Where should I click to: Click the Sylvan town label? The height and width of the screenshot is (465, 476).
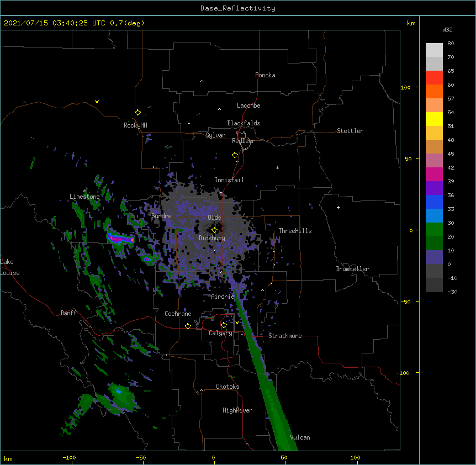[x=215, y=135]
